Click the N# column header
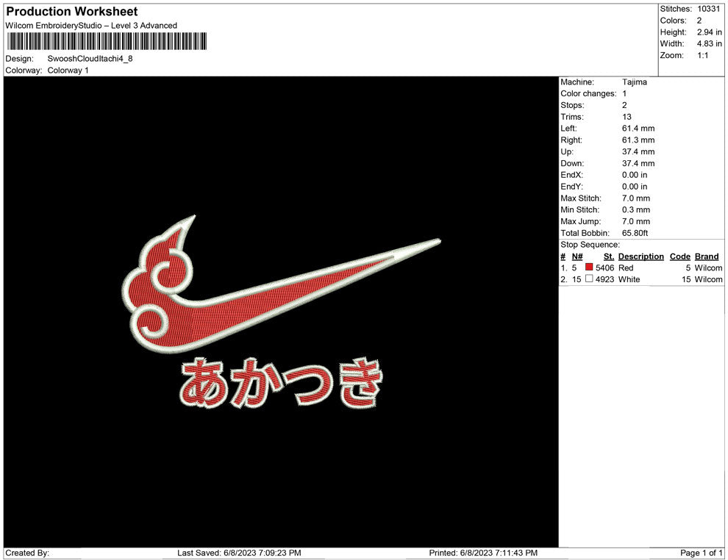Screen dimensions: 728x560 [577, 256]
